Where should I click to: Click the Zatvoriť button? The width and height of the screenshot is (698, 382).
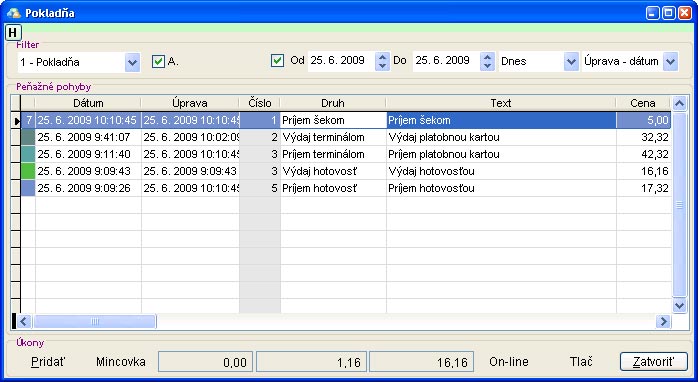tap(653, 362)
